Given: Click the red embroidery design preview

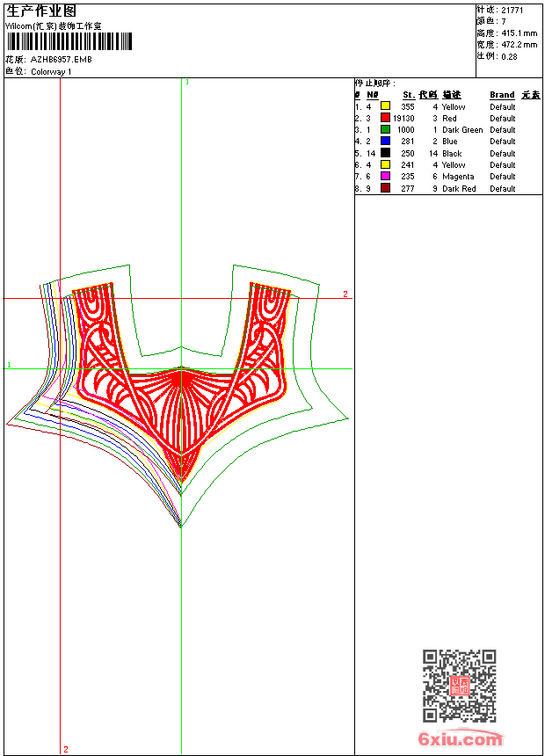Looking at the screenshot, I should tap(181, 378).
